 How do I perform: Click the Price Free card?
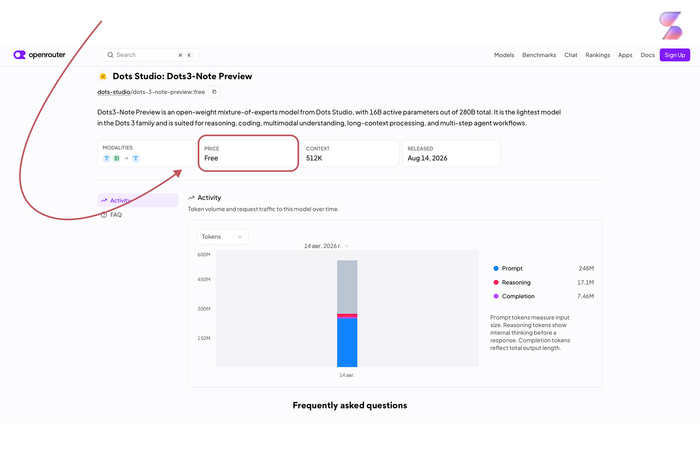[x=248, y=153]
